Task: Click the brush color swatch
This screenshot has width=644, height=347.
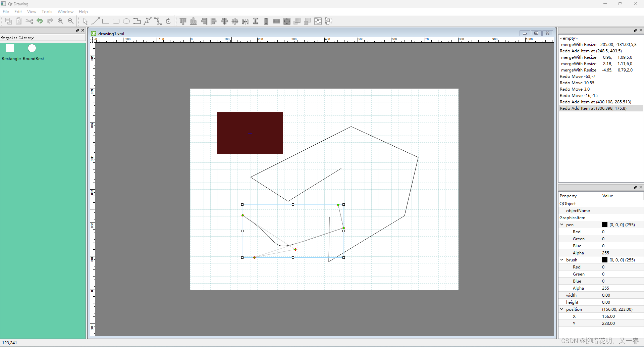Action: [605, 260]
